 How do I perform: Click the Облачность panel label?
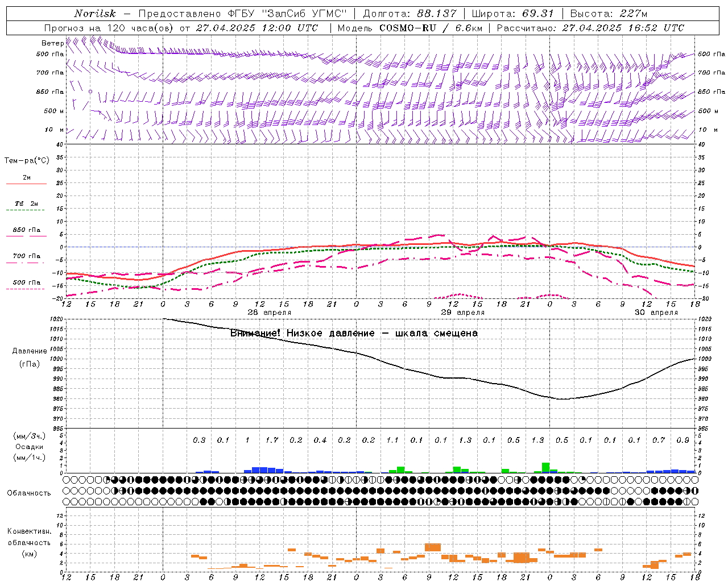tap(29, 493)
